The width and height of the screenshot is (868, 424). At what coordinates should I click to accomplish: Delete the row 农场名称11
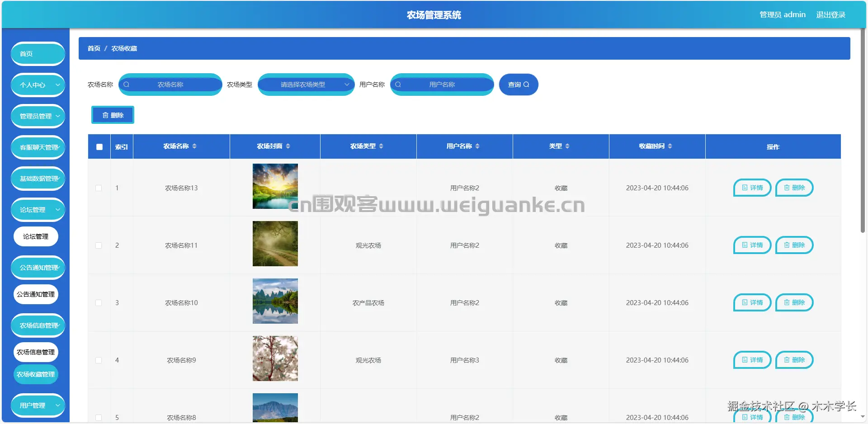[x=794, y=245]
